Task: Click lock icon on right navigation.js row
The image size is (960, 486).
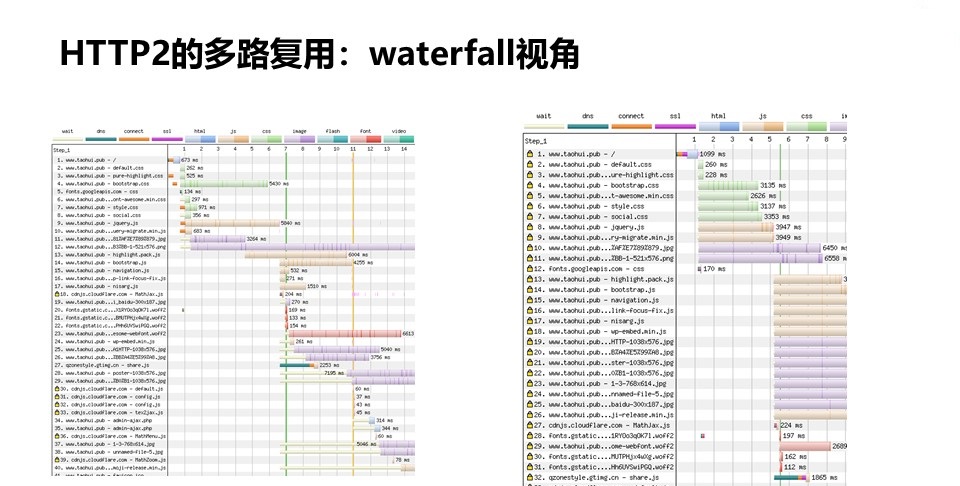Action: pyautogui.click(x=530, y=300)
